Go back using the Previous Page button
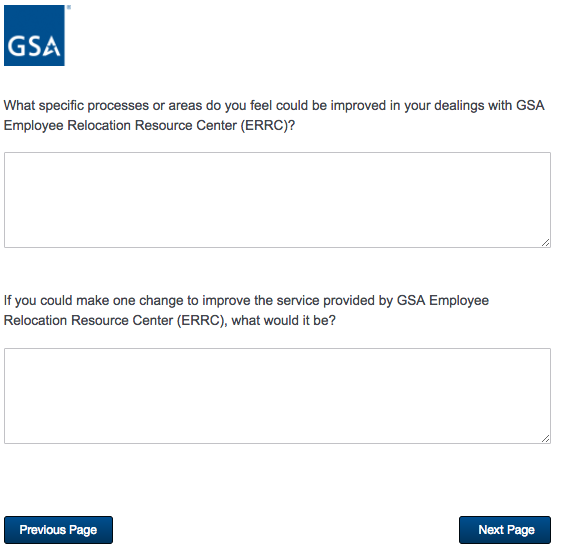Screen dimensions: 561x554 pyautogui.click(x=58, y=530)
